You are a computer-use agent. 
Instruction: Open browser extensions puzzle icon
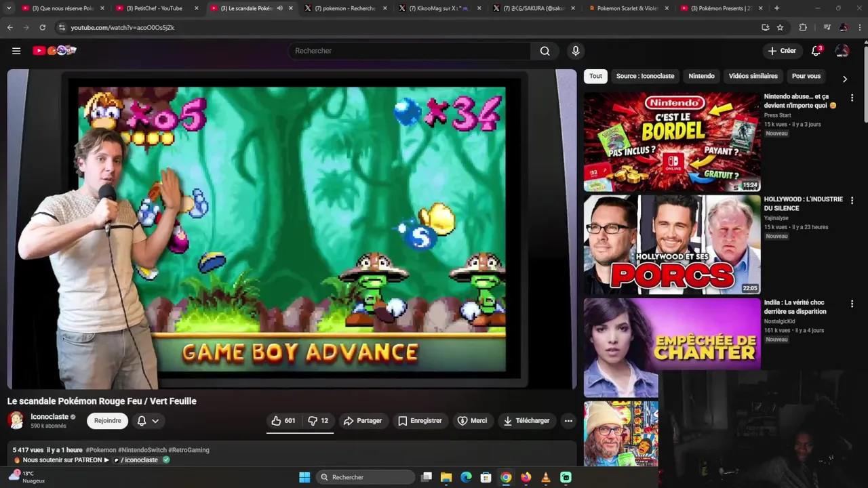pyautogui.click(x=803, y=27)
